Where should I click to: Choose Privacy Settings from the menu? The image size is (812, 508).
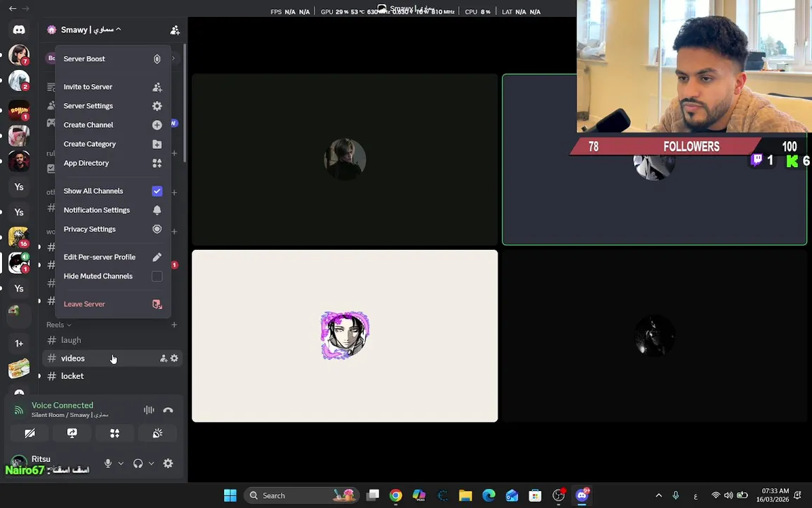coord(113,229)
